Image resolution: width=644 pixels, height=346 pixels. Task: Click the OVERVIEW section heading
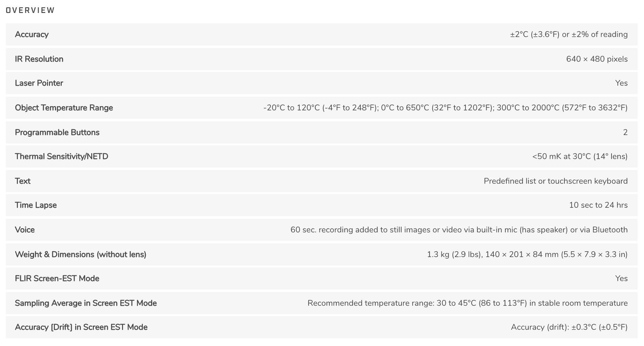click(x=31, y=10)
